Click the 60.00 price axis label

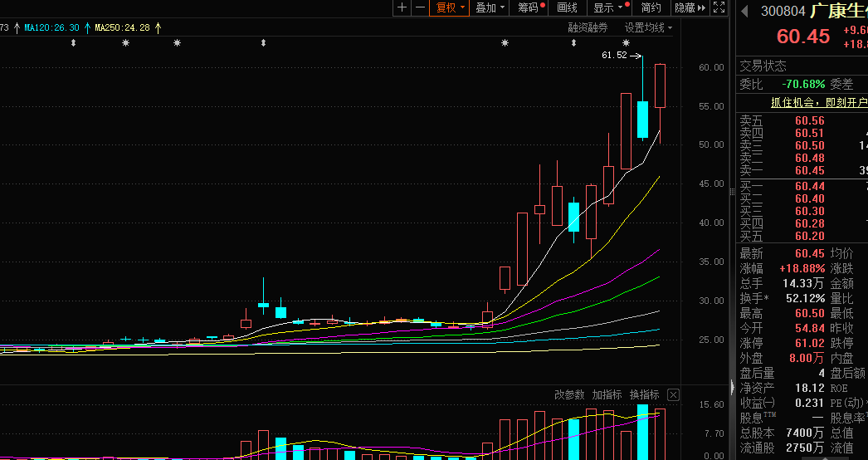[x=711, y=67]
